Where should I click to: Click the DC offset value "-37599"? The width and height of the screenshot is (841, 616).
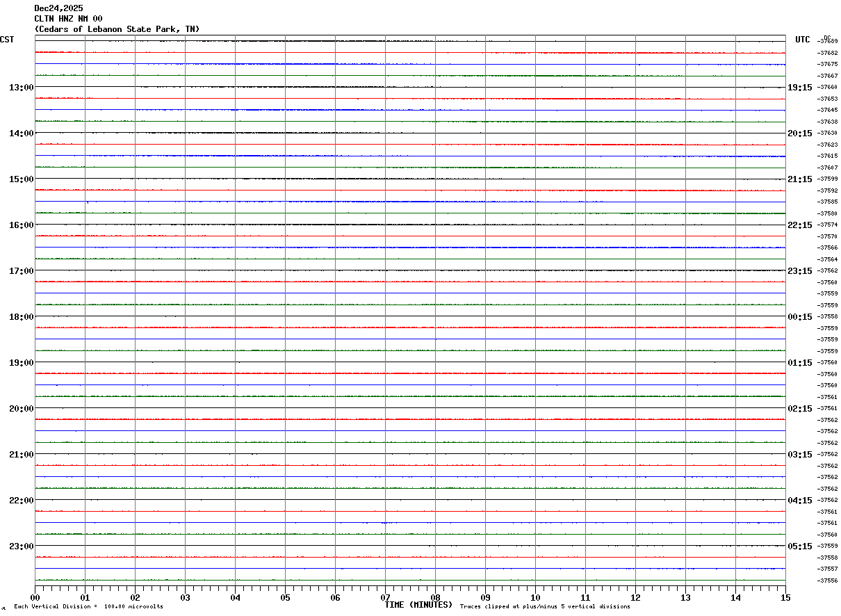827,179
